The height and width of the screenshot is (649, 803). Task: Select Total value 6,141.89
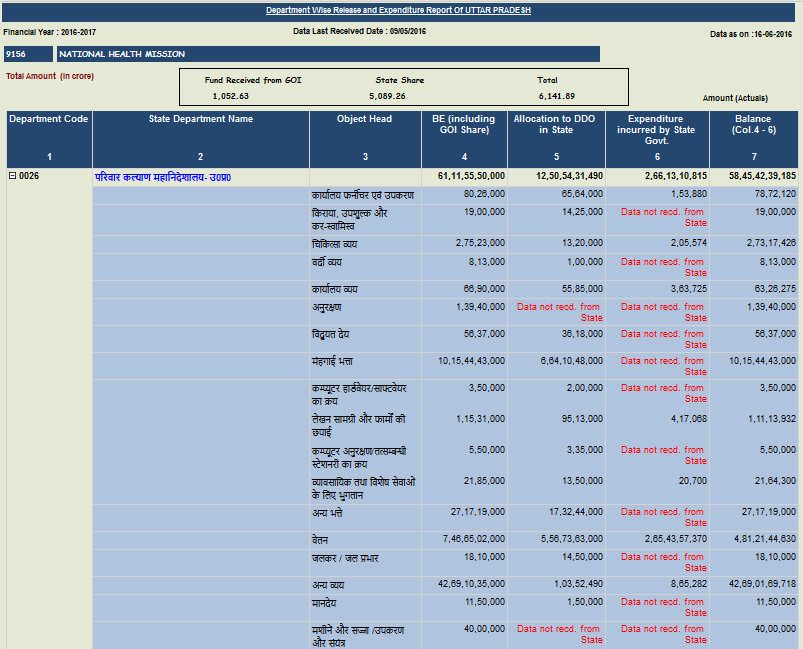(x=557, y=96)
